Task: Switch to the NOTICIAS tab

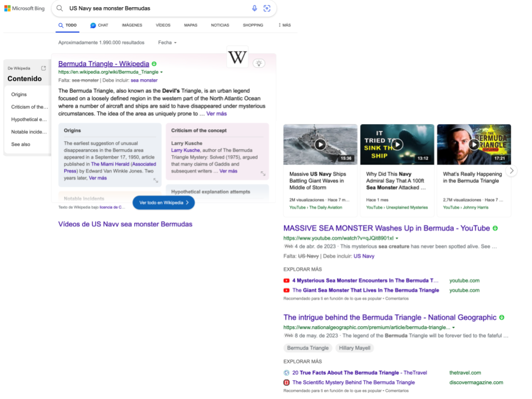Action: pos(220,25)
